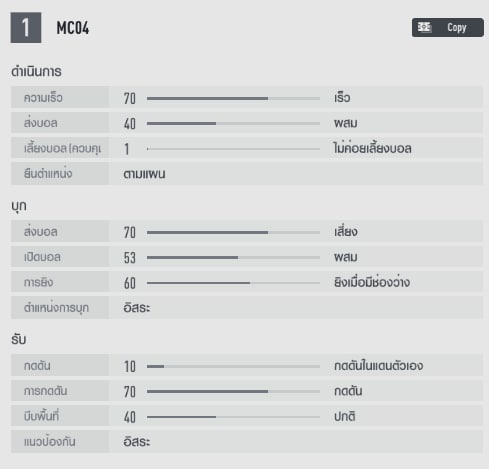
Task: Adjust the build-up ส่งบอล slider at 40
Action: 233,123
